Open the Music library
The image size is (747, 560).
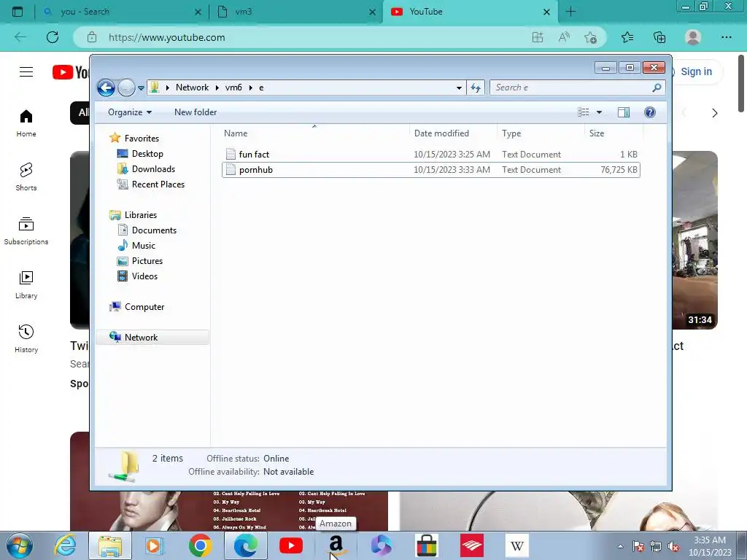(144, 245)
